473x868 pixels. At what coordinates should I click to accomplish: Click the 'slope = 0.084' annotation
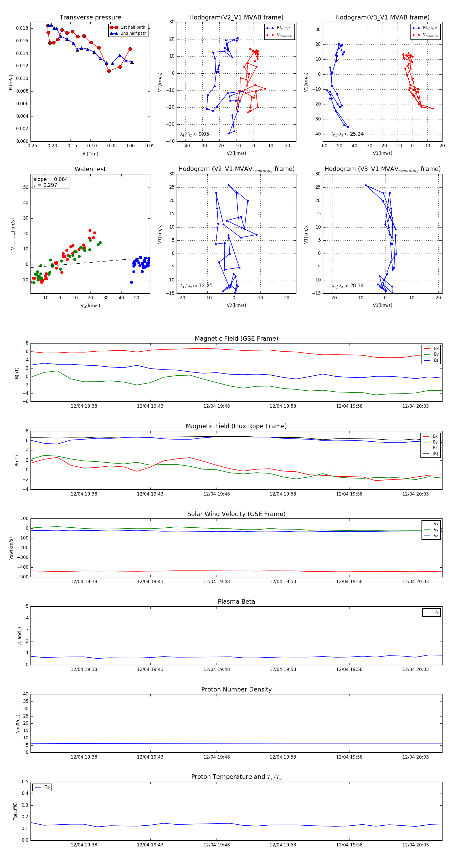[50, 179]
